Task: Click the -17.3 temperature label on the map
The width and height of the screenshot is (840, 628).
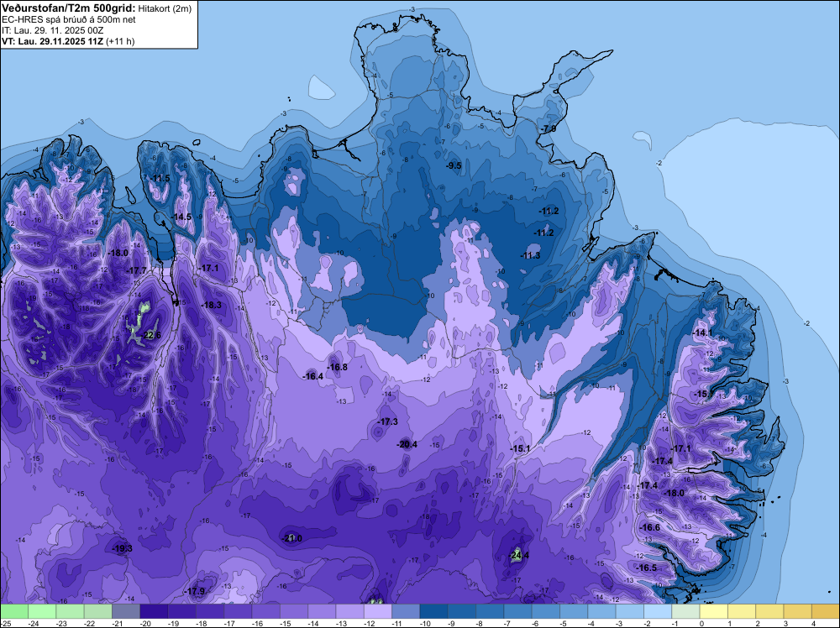Action: coord(388,421)
